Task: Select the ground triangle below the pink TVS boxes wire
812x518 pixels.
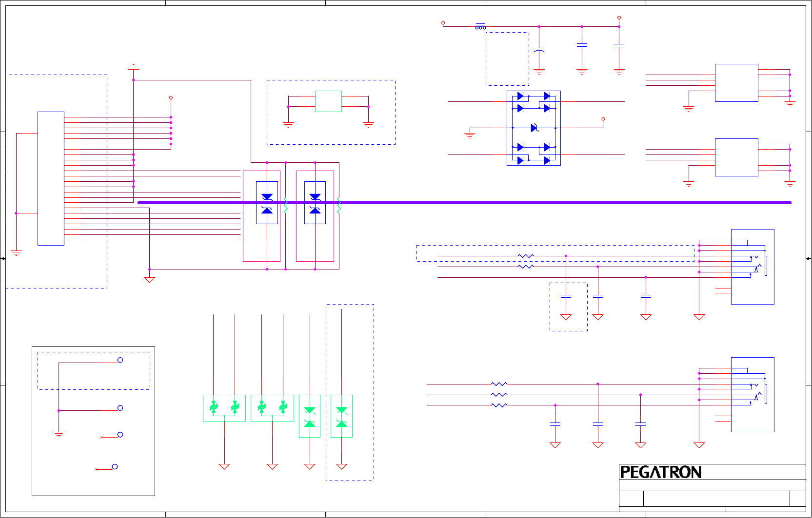Action: click(149, 280)
